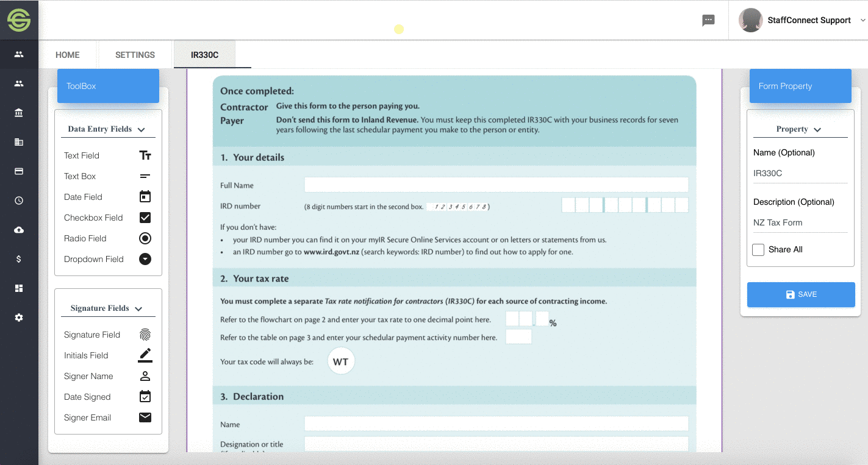Screen dimensions: 868x465
Task: Click the StaffConnect logo icon
Action: pos(19,20)
